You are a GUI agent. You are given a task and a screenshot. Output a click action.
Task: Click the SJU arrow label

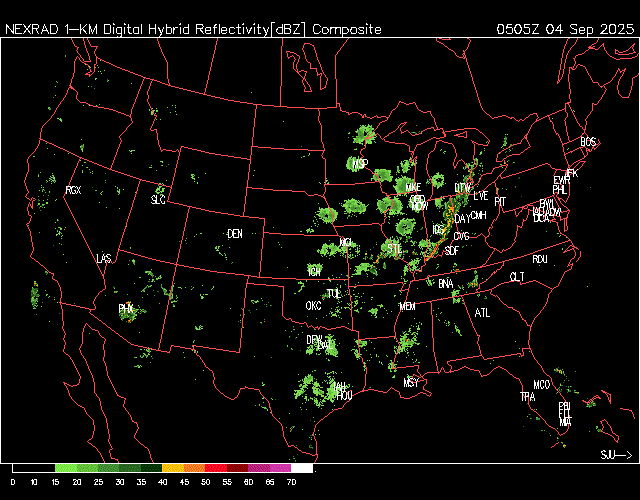click(x=616, y=455)
